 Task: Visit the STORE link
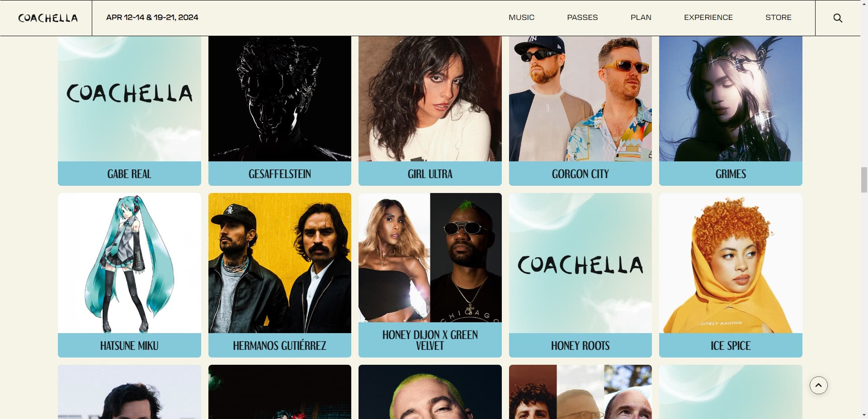(778, 18)
